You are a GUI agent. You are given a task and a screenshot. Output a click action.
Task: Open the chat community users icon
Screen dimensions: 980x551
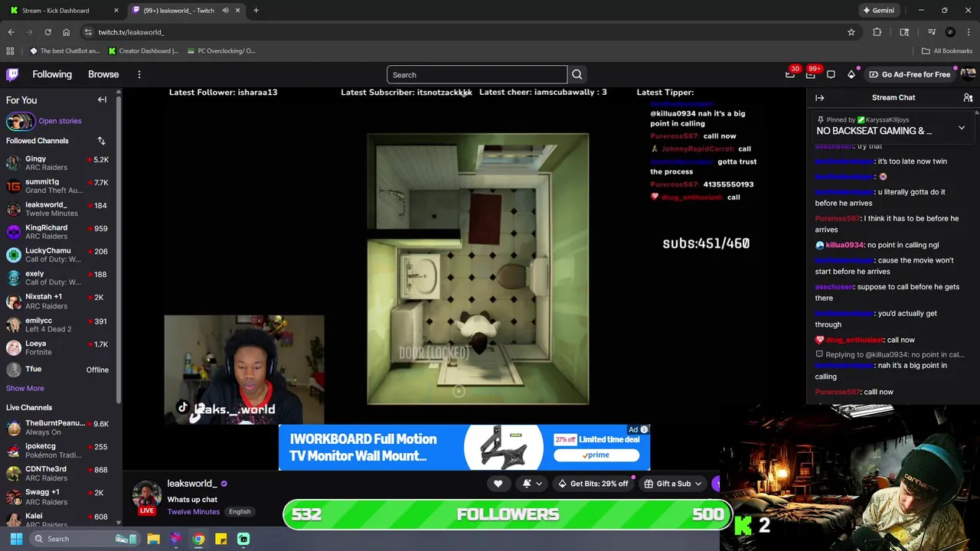click(968, 98)
